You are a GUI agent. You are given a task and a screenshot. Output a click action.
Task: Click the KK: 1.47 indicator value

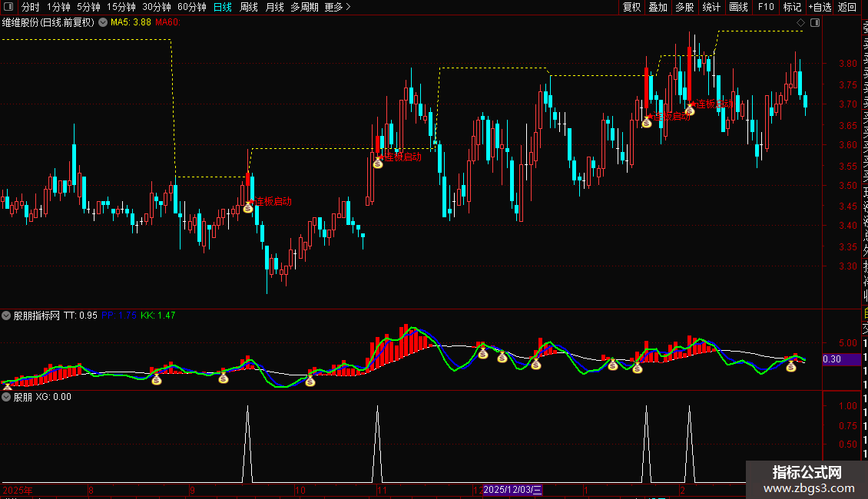tap(157, 316)
